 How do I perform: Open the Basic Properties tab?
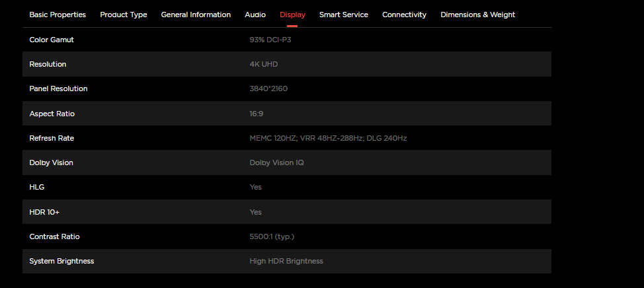[58, 15]
